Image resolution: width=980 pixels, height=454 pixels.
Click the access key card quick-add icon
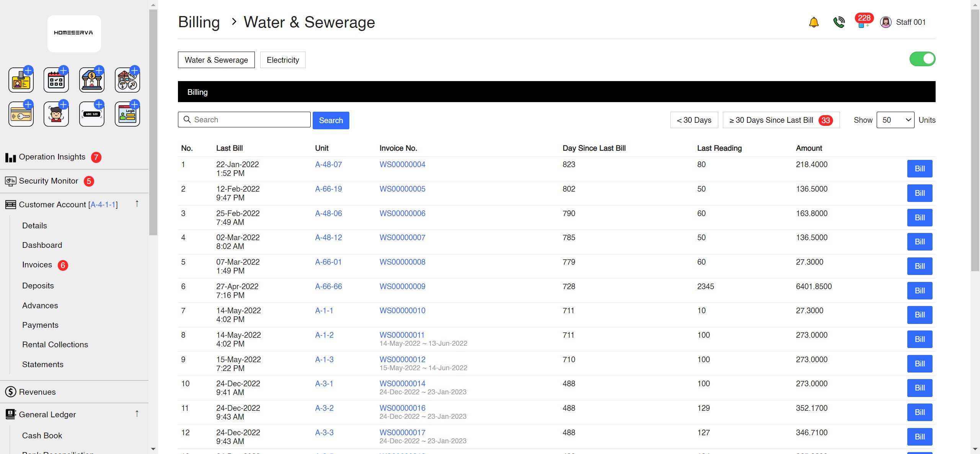point(21,114)
